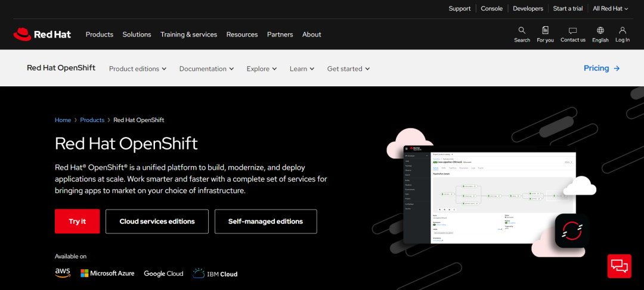Click the Available on label
Screen dimensions: 644x290
pyautogui.click(x=70, y=257)
